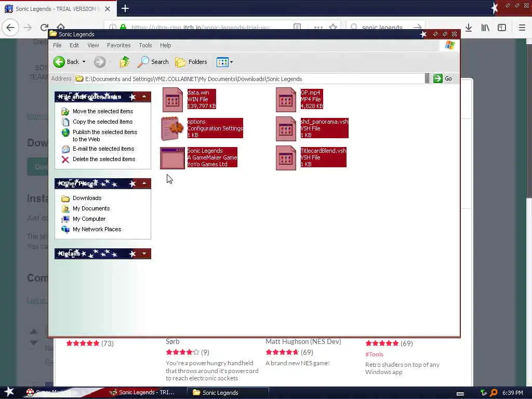Expand the Details panel

144,254
